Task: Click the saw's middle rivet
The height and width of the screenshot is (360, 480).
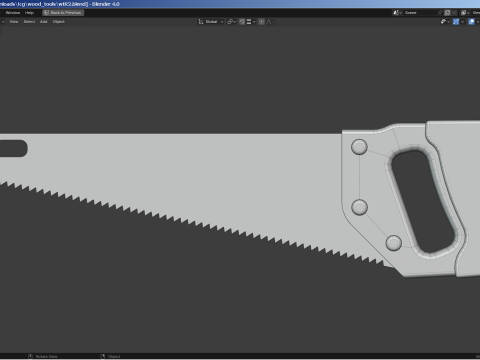Action: [x=360, y=207]
